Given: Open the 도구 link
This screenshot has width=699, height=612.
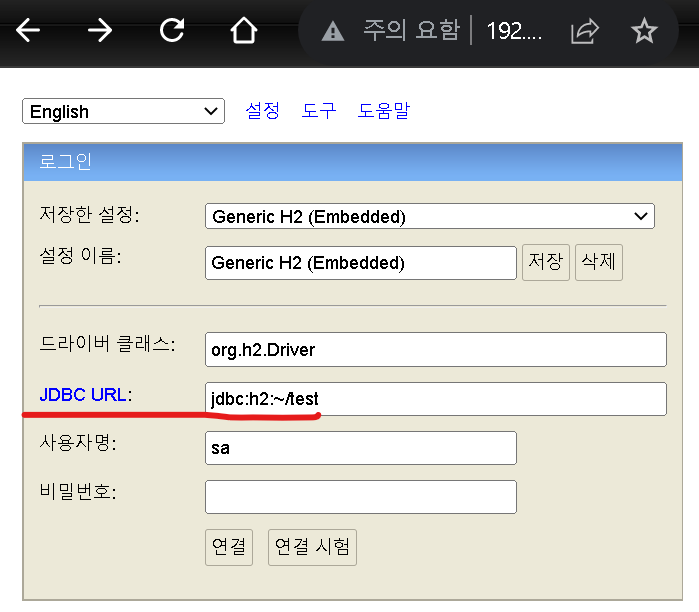Looking at the screenshot, I should (x=319, y=110).
